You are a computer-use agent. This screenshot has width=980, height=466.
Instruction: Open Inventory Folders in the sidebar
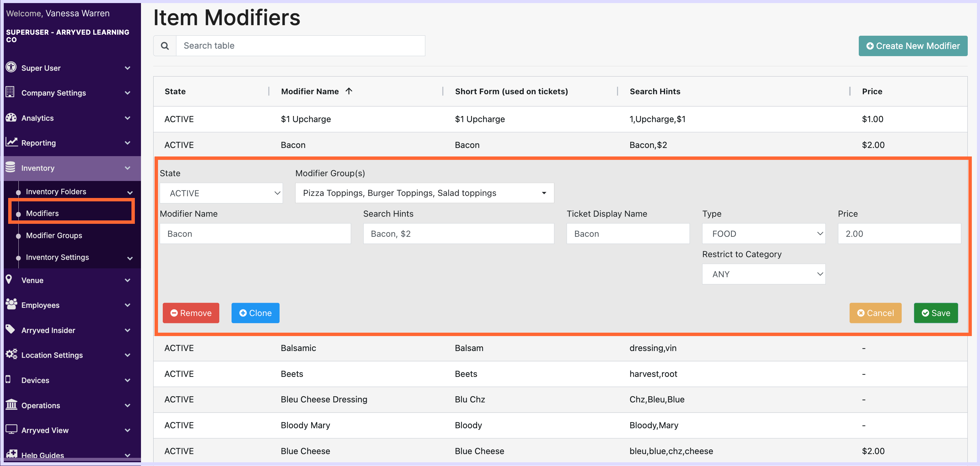56,192
